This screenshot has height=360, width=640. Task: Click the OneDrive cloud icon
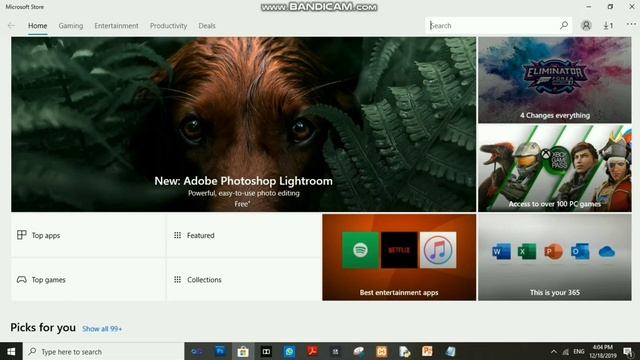[x=607, y=252]
